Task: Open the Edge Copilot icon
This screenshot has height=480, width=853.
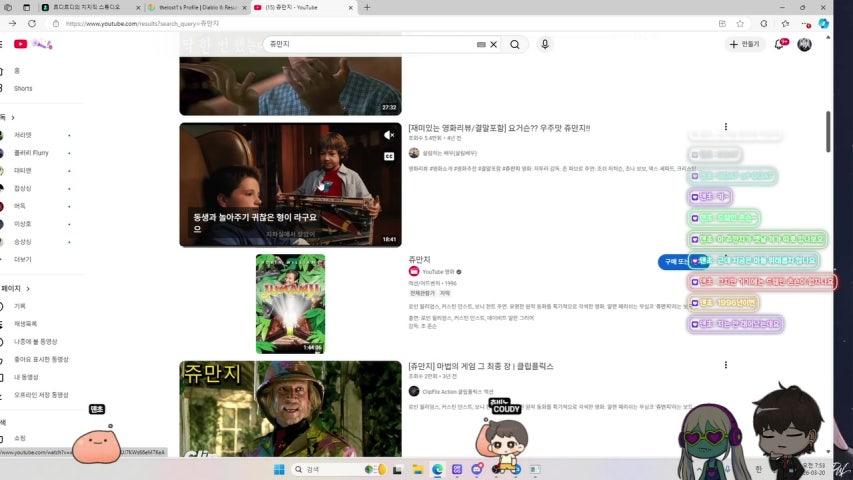Action: (824, 23)
